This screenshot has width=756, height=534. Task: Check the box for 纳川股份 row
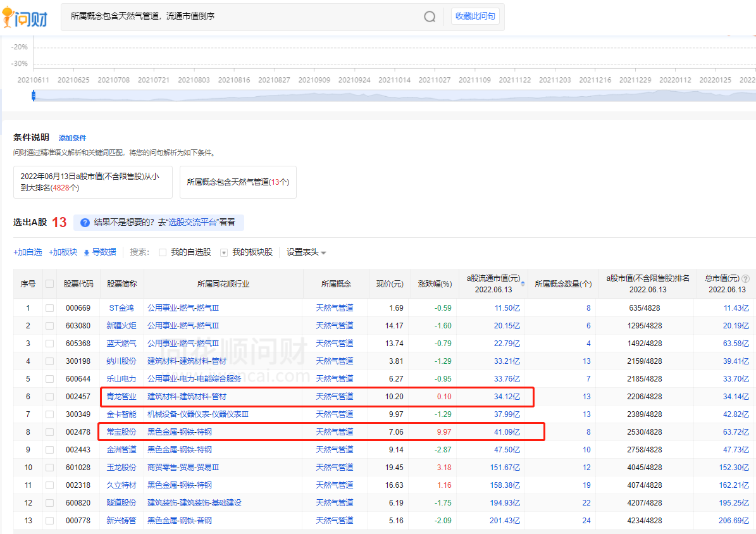(x=49, y=361)
